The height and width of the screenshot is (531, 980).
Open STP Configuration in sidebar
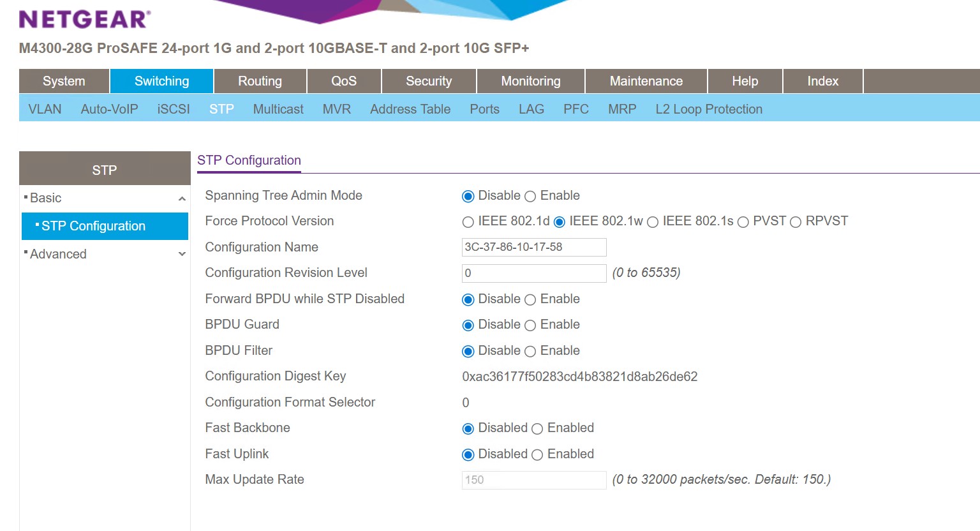(93, 226)
